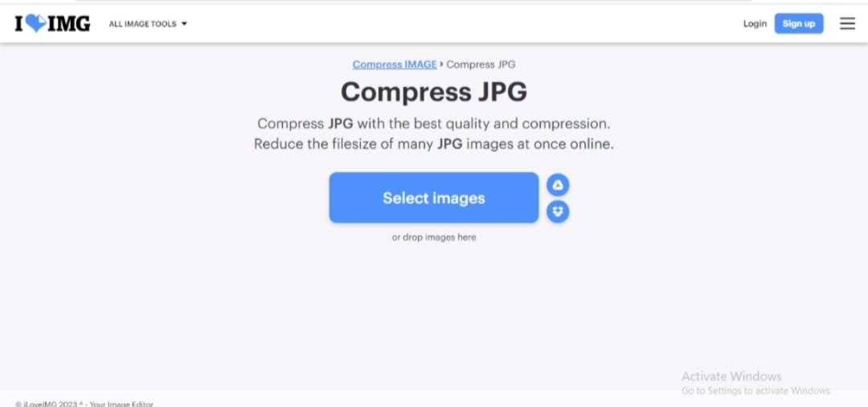Click the iLoveIMG 2023 footer text
The image size is (868, 407).
84,404
